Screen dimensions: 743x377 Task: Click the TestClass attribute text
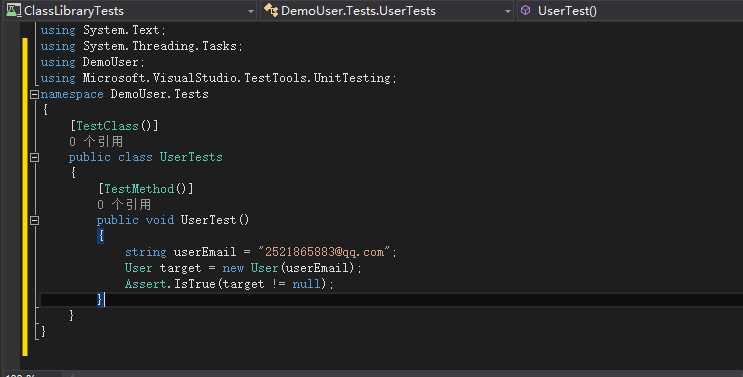[107, 126]
